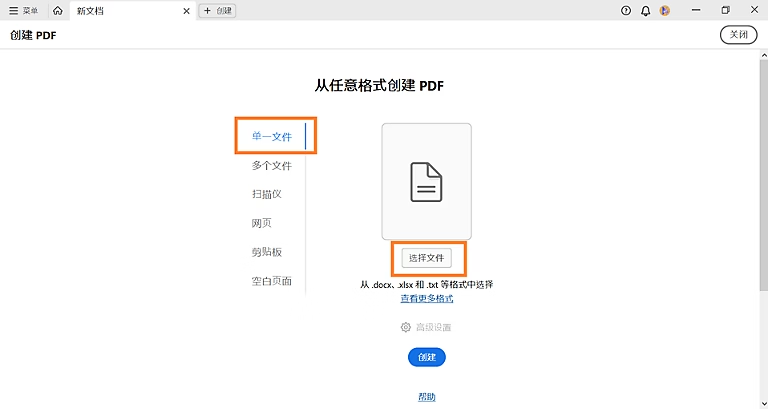
Task: Select the 单一文件 option
Action: (272, 136)
